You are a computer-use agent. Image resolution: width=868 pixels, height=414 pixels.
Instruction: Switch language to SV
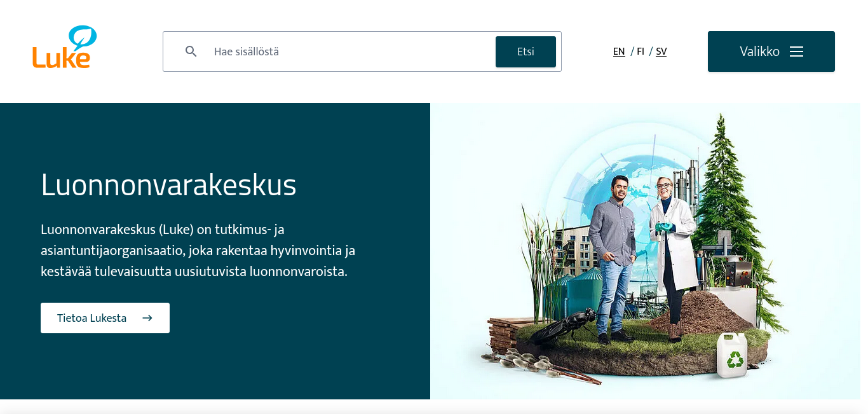coord(661,52)
